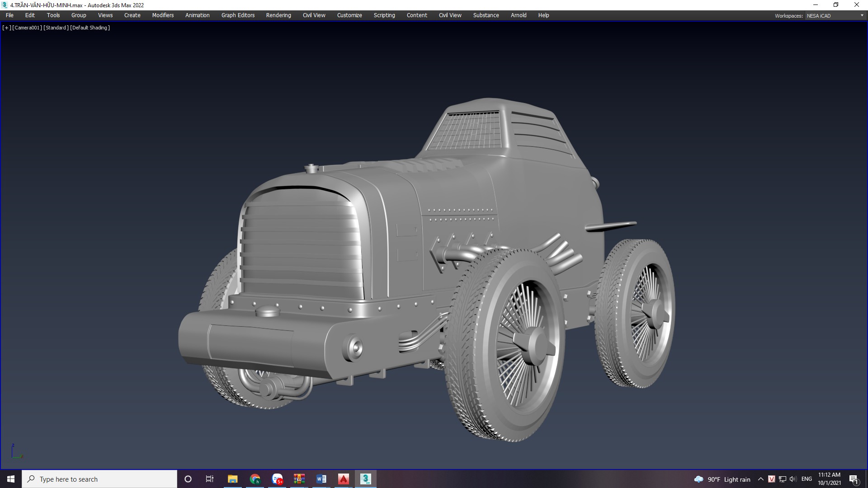The height and width of the screenshot is (488, 868).
Task: Open the Rendering menu
Action: click(278, 15)
